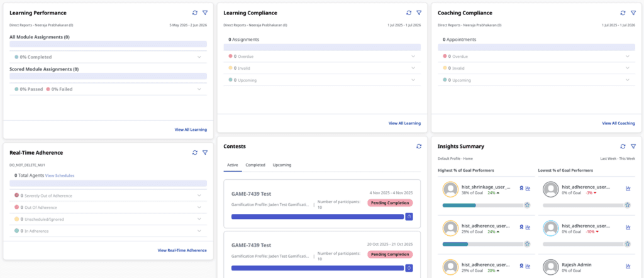Open chart icon of the 20% trend performer
Image resolution: width=644 pixels, height=278 pixels.
[x=528, y=267]
